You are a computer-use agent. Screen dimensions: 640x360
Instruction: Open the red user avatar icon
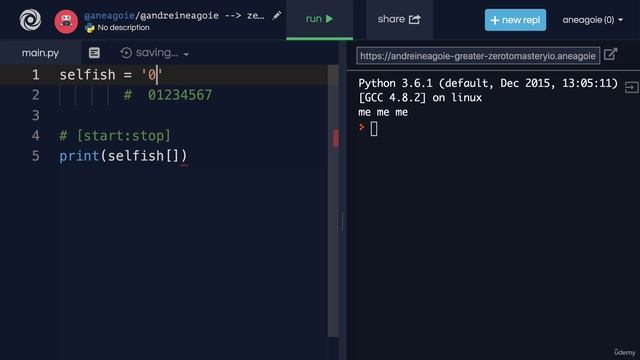click(x=66, y=21)
